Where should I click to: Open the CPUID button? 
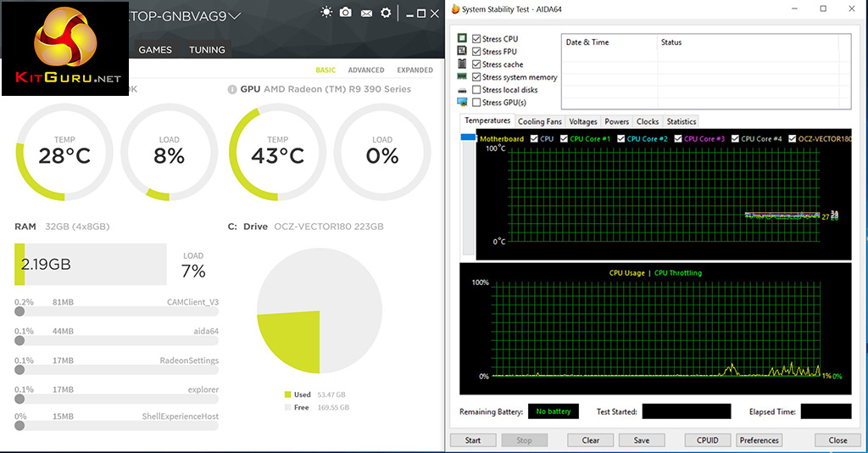[708, 440]
